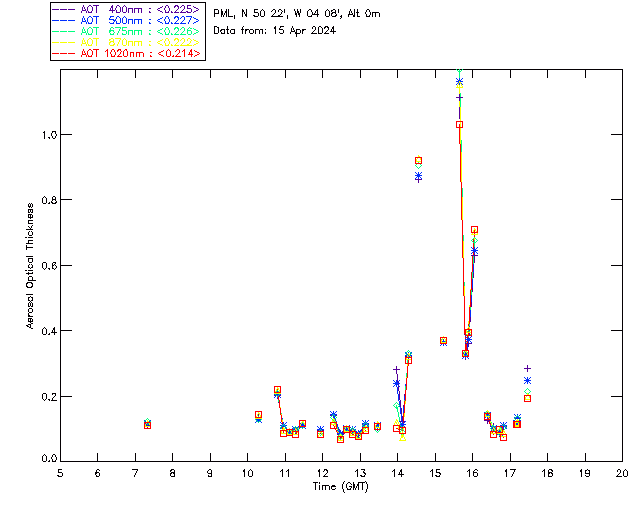The height and width of the screenshot is (512, 640).
Task: Click the blue dashed line sample in legend
Action: point(64,20)
